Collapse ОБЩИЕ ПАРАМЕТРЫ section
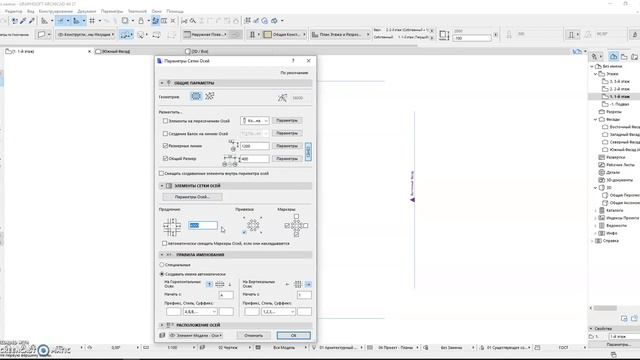Screen dimensions: 640x360 162,83
